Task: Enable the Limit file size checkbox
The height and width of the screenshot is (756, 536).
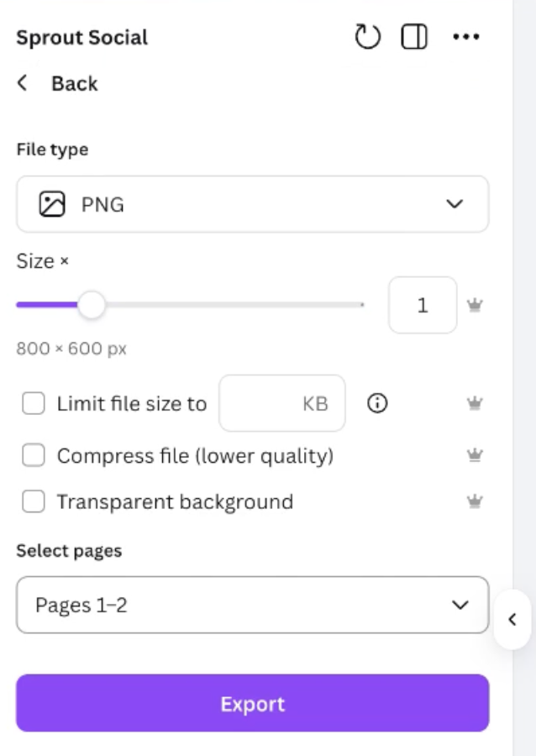Action: tap(33, 403)
